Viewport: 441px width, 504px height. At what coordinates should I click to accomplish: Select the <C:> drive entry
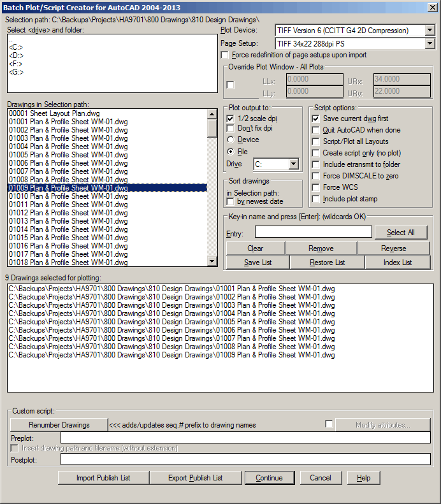[16, 47]
